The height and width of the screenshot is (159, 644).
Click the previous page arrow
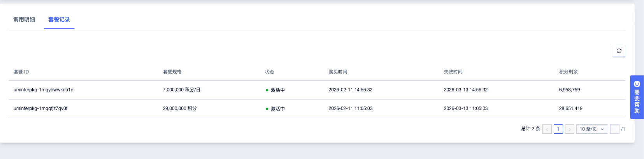pyautogui.click(x=547, y=129)
